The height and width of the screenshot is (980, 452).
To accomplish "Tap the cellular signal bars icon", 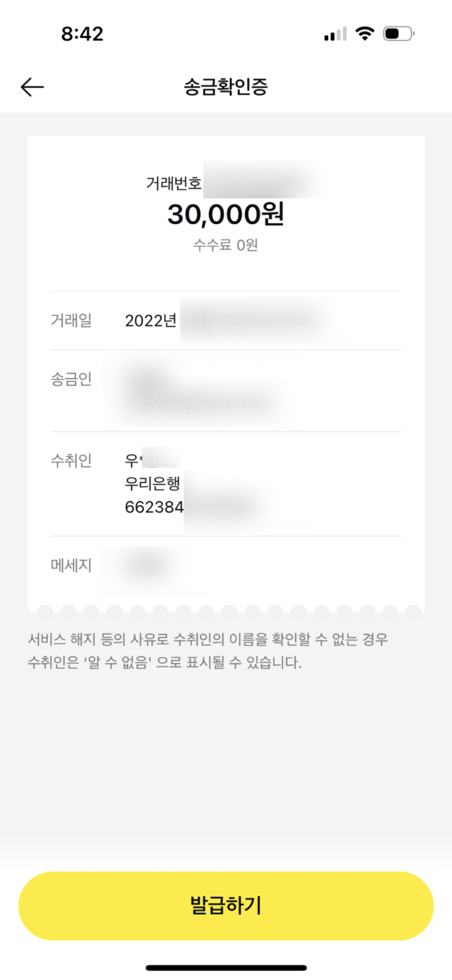I will coord(335,34).
